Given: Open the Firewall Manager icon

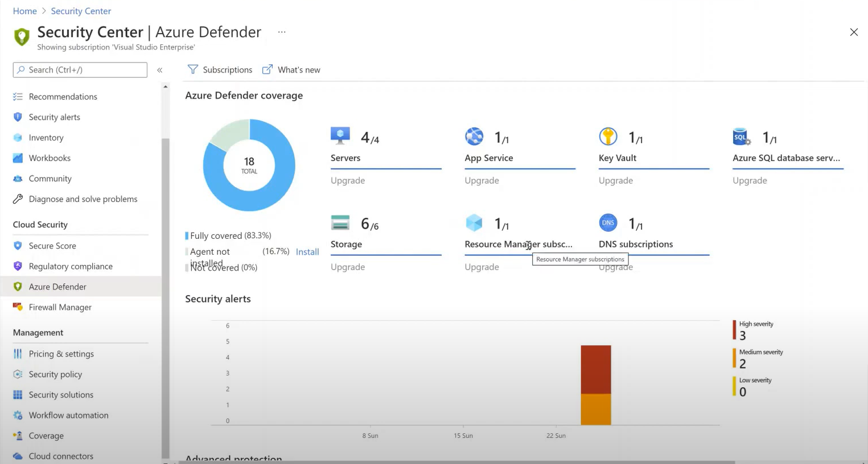Looking at the screenshot, I should tap(18, 307).
